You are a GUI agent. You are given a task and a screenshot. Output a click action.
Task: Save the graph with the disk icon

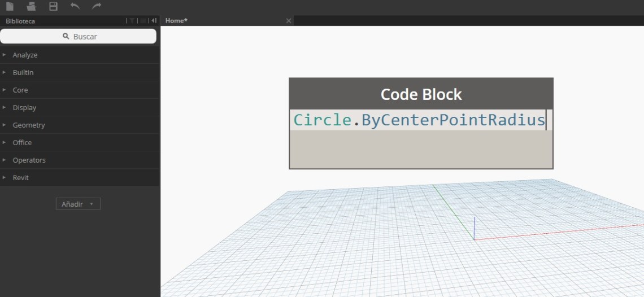[53, 6]
